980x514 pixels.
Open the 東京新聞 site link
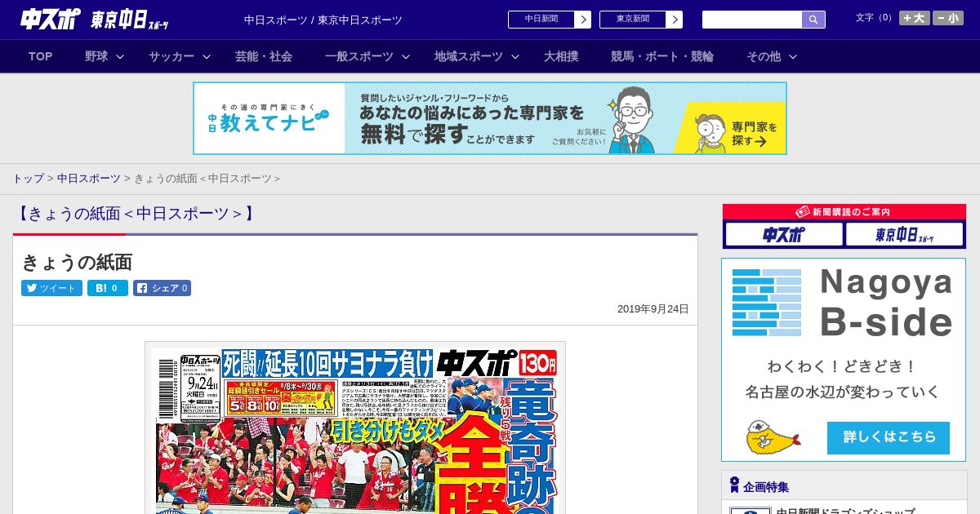click(641, 20)
